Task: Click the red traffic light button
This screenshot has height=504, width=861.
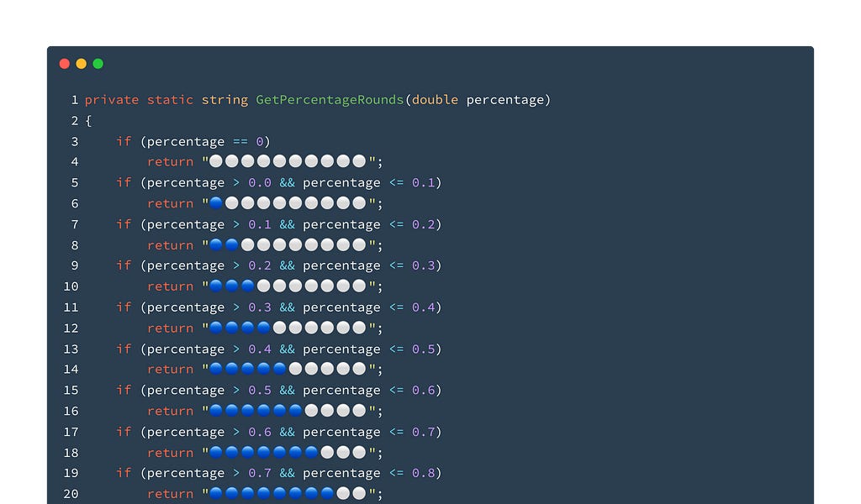Action: 65,63
